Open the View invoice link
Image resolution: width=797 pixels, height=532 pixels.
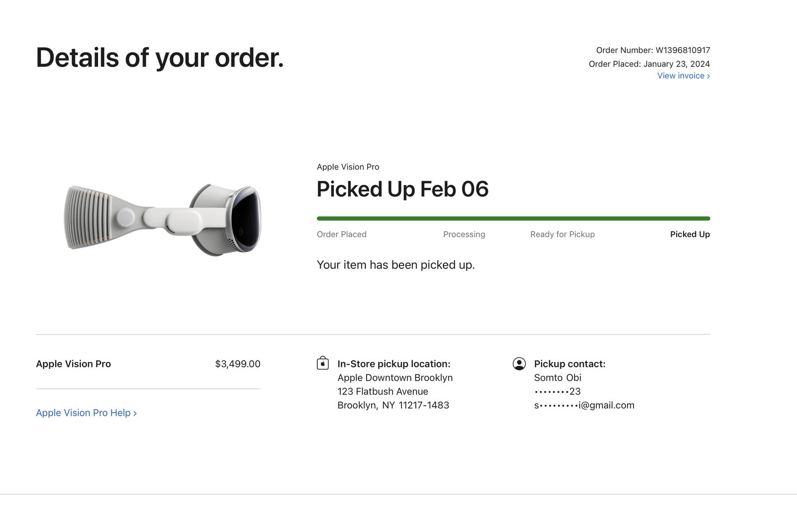[x=683, y=76]
